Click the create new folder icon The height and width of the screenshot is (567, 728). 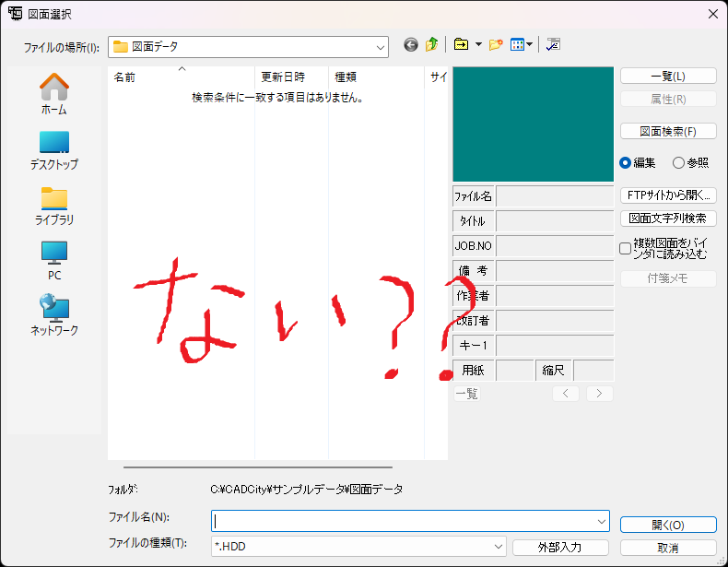(496, 44)
